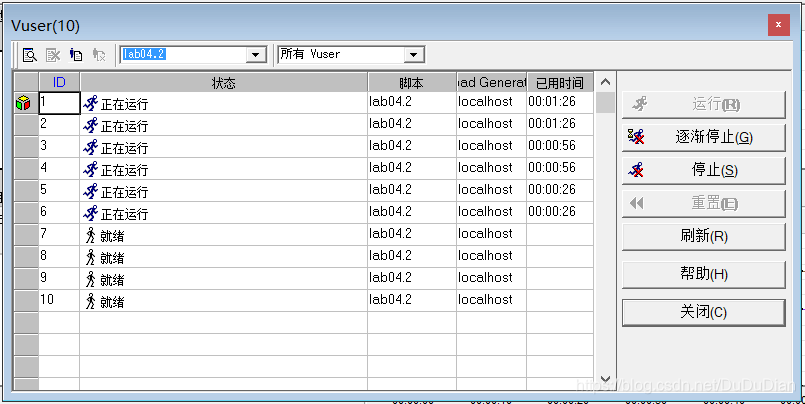
Task: Select the ID cell of Vuser 2
Action: [x=59, y=125]
